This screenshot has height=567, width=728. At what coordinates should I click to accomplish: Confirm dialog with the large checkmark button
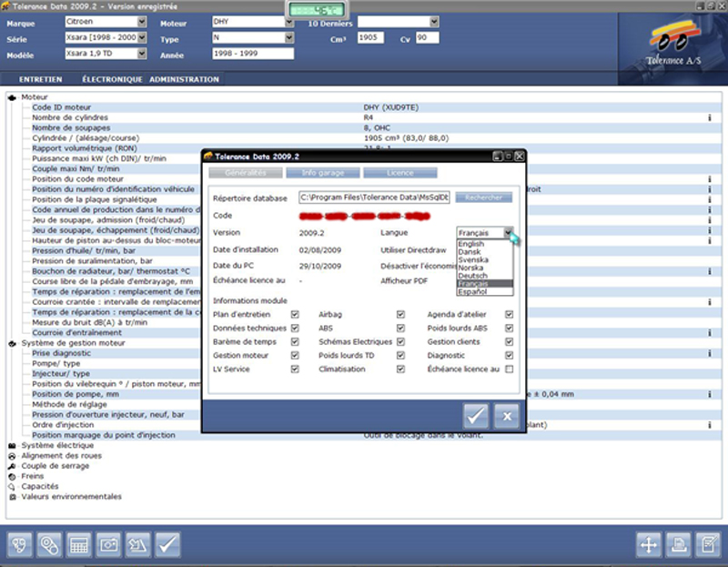tap(476, 416)
